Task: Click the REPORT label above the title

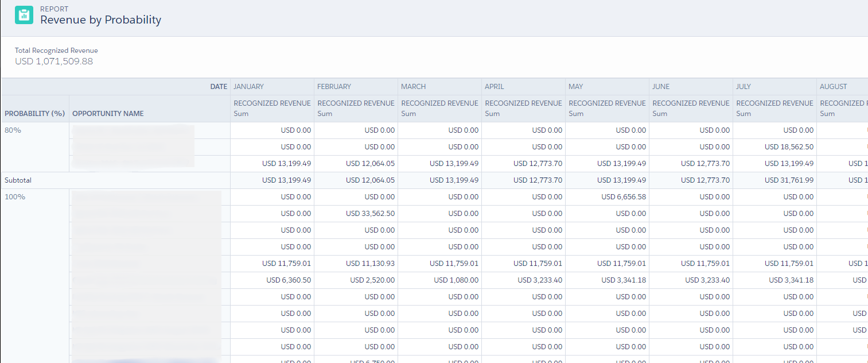Action: [54, 9]
